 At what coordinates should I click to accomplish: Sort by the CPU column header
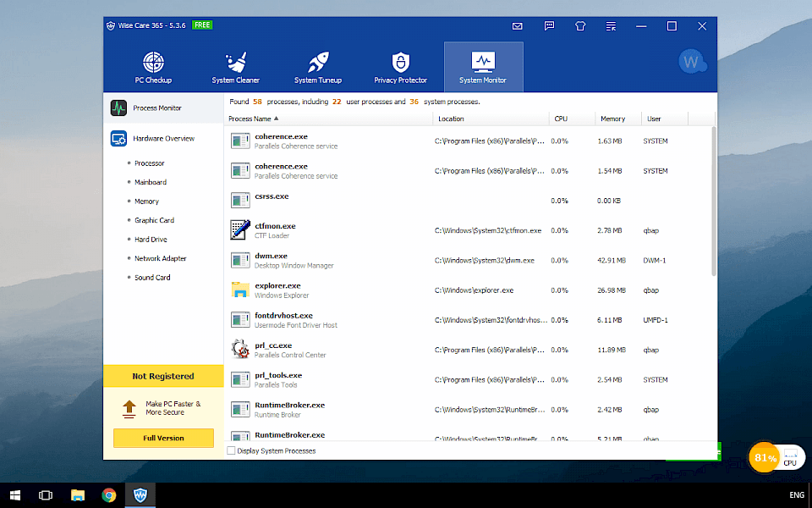(x=573, y=119)
